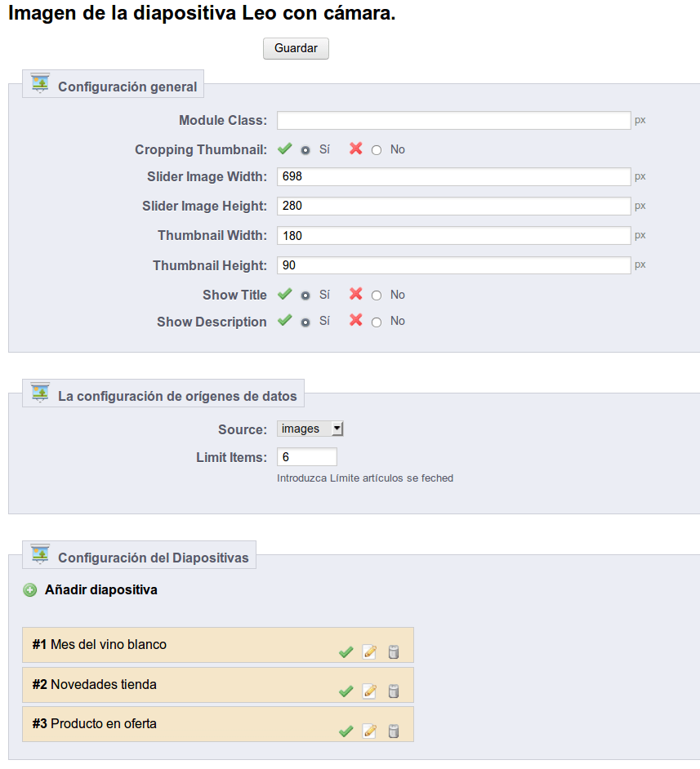Screen dimensions: 700x769
Task: Set Show Description to No
Action: point(377,322)
